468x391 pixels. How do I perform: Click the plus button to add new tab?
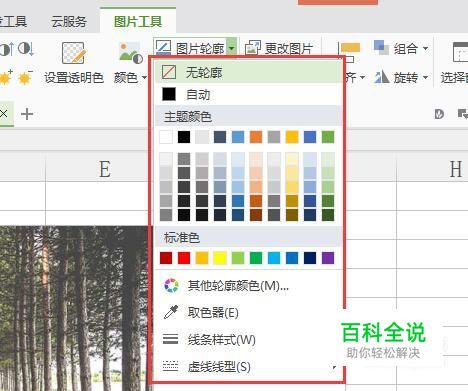point(27,114)
